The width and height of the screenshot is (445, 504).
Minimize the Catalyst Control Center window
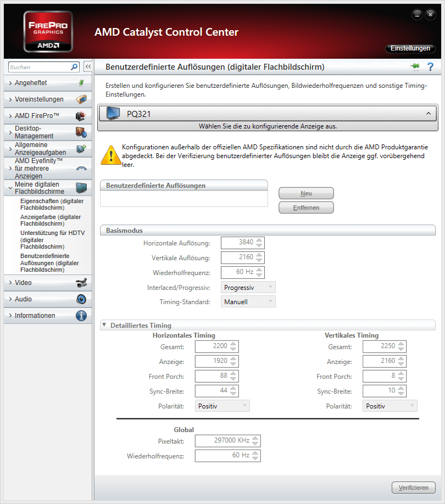pos(417,14)
